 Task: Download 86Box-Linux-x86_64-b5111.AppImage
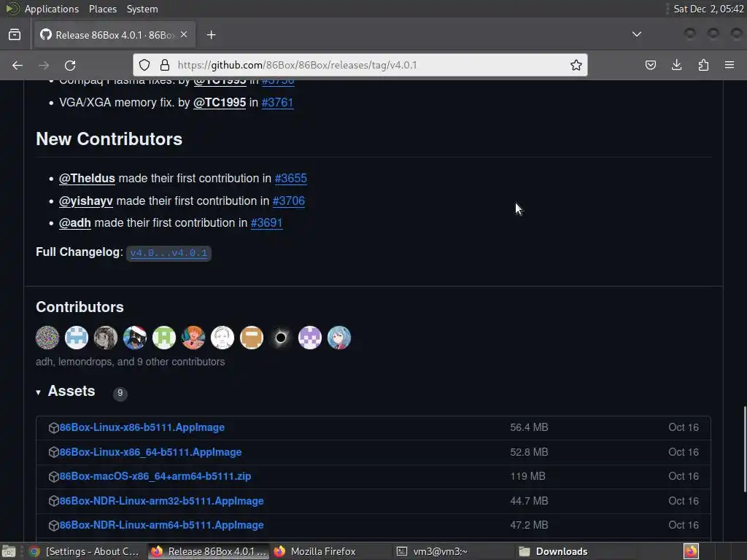tap(150, 452)
